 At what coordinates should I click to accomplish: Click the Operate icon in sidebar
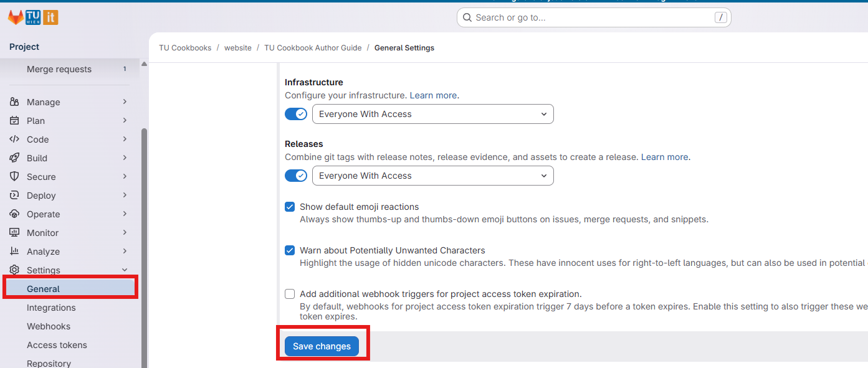click(14, 214)
